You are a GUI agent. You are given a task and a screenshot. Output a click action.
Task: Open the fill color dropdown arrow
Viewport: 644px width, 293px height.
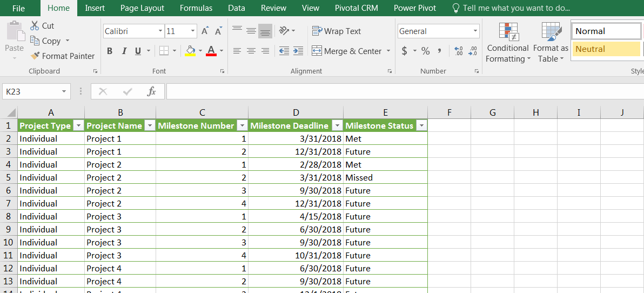[200, 51]
